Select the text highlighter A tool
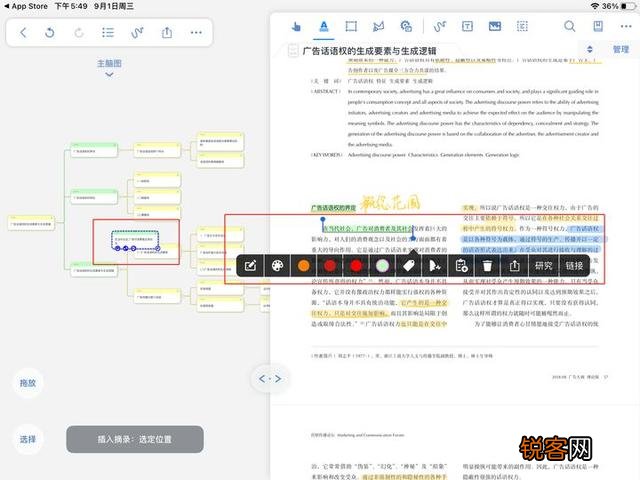The width and height of the screenshot is (640, 480). tap(324, 27)
